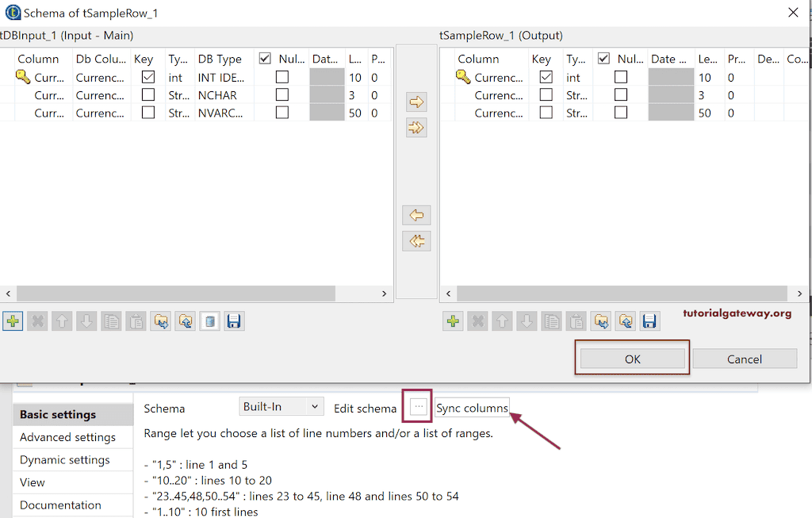This screenshot has width=812, height=518.
Task: Remove all columns from output schema
Action: point(476,320)
